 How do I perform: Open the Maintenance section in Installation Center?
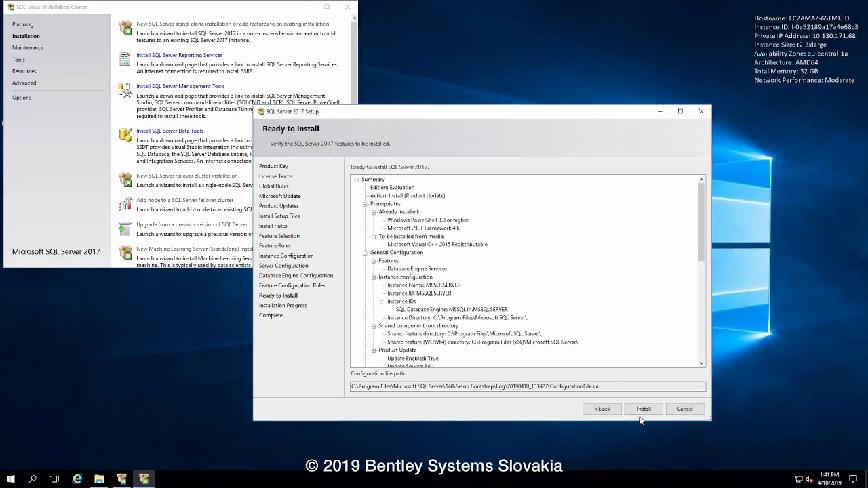coord(28,47)
